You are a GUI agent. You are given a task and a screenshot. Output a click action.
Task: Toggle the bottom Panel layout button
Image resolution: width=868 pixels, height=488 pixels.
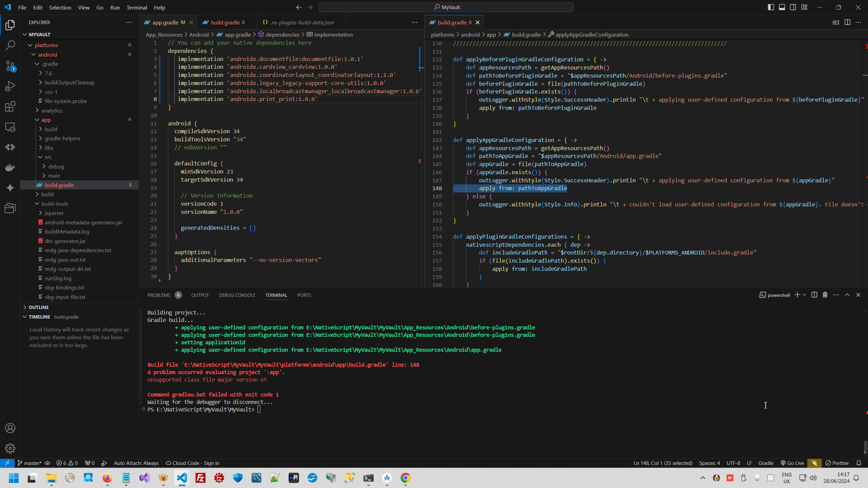coord(782,7)
